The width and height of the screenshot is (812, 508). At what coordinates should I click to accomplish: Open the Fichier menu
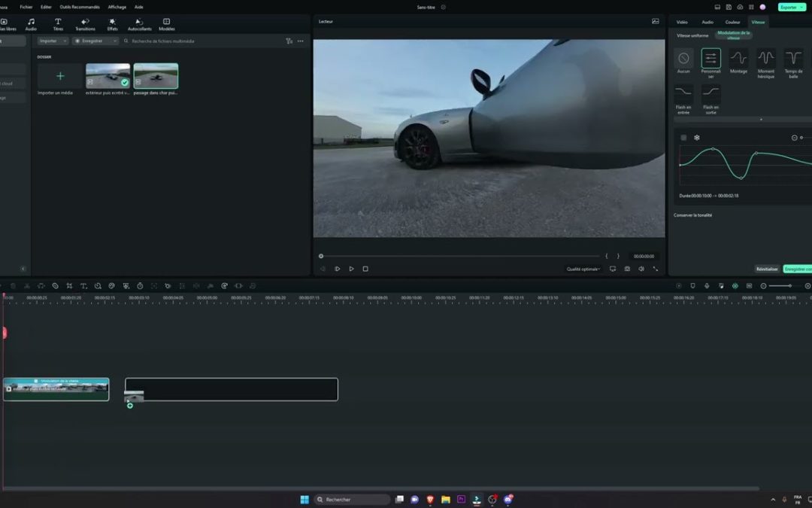click(x=26, y=8)
